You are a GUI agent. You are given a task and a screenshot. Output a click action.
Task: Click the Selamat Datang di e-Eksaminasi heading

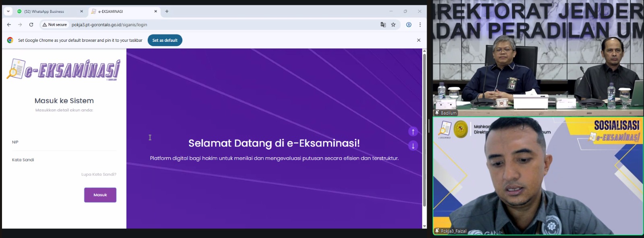pos(274,143)
